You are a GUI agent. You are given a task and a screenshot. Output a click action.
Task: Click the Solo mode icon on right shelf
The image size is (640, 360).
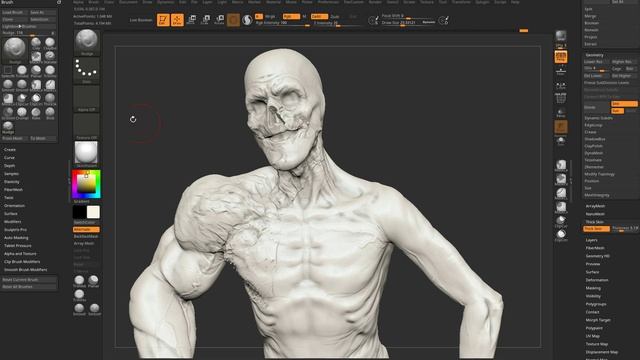point(561,141)
